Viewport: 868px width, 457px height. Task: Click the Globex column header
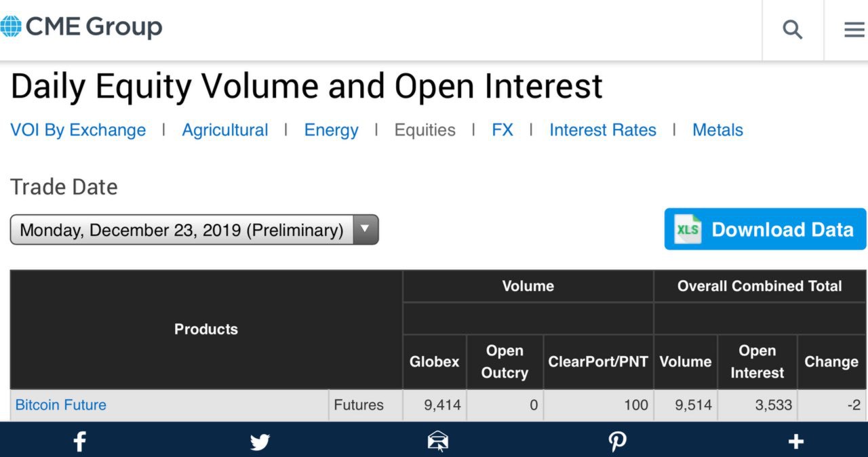pos(434,362)
